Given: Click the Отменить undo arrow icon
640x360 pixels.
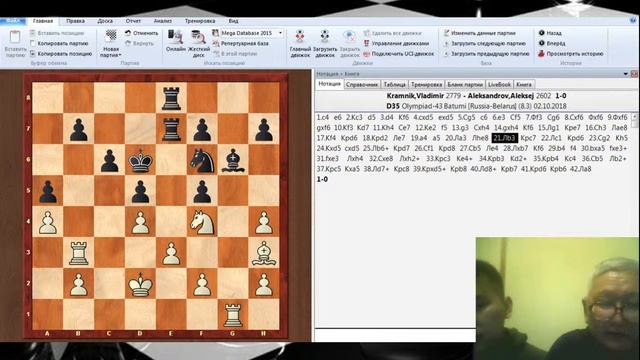Looking at the screenshot, I should point(128,33).
